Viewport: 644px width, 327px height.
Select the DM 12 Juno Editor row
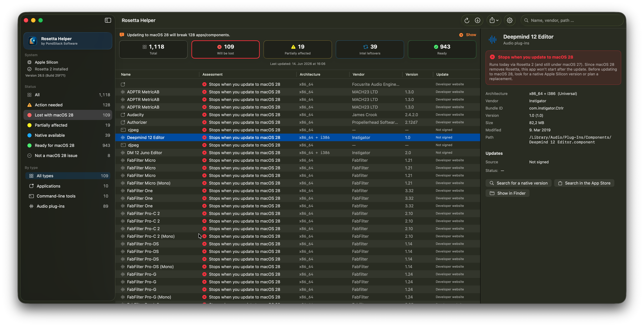coord(297,153)
